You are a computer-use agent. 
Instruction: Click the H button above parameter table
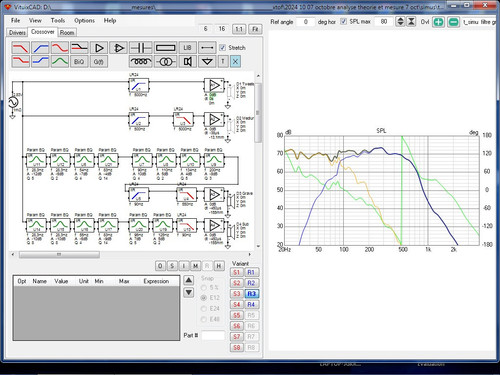click(x=219, y=266)
